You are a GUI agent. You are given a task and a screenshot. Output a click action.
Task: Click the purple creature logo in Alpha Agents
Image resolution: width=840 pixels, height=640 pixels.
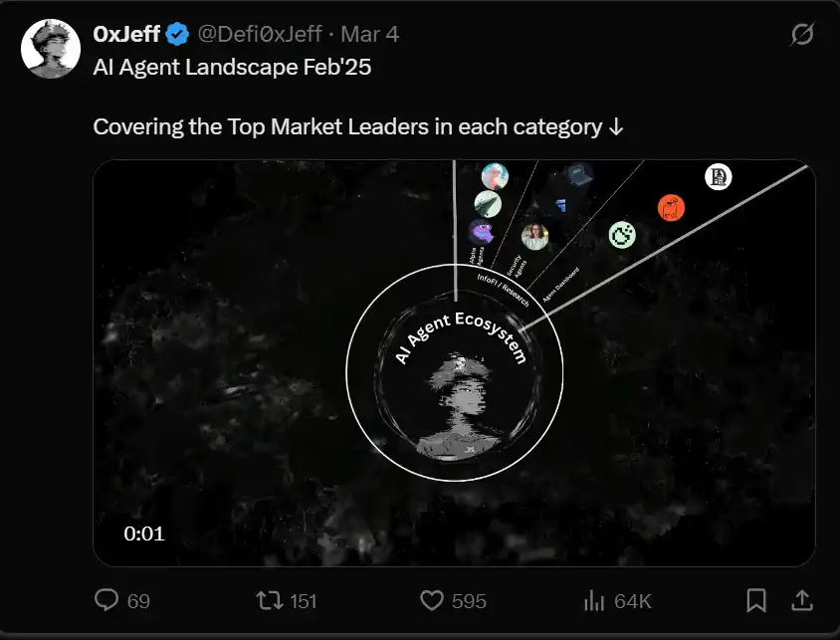(482, 233)
